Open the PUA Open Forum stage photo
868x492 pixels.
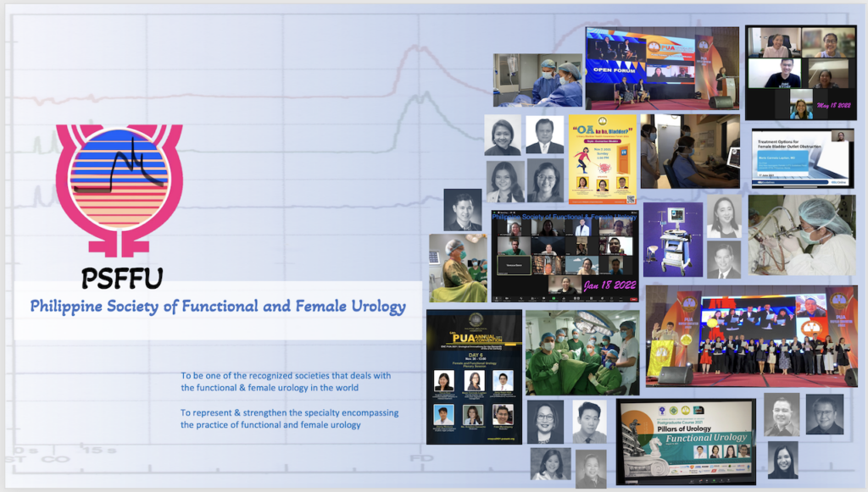(x=662, y=68)
